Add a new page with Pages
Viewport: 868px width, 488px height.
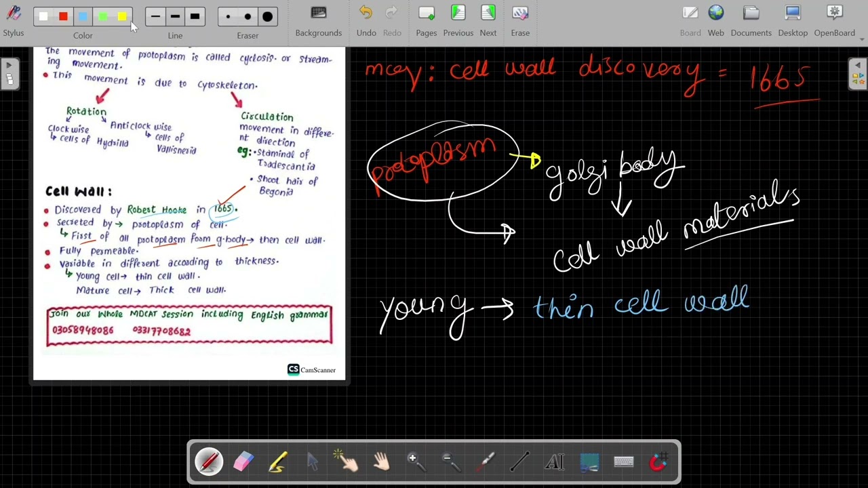pyautogui.click(x=427, y=20)
